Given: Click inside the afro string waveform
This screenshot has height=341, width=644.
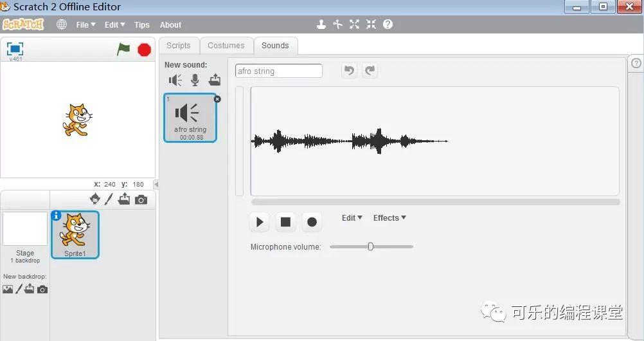Looking at the screenshot, I should click(x=434, y=141).
